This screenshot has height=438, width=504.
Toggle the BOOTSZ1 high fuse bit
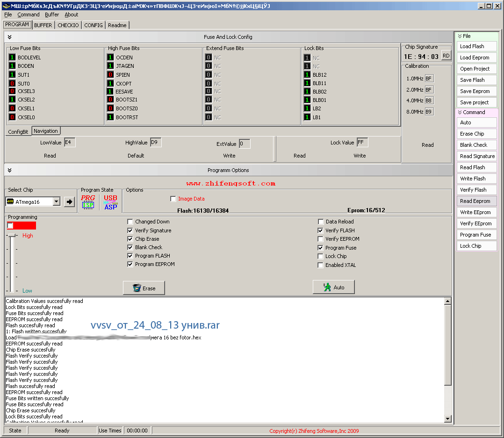click(110, 100)
